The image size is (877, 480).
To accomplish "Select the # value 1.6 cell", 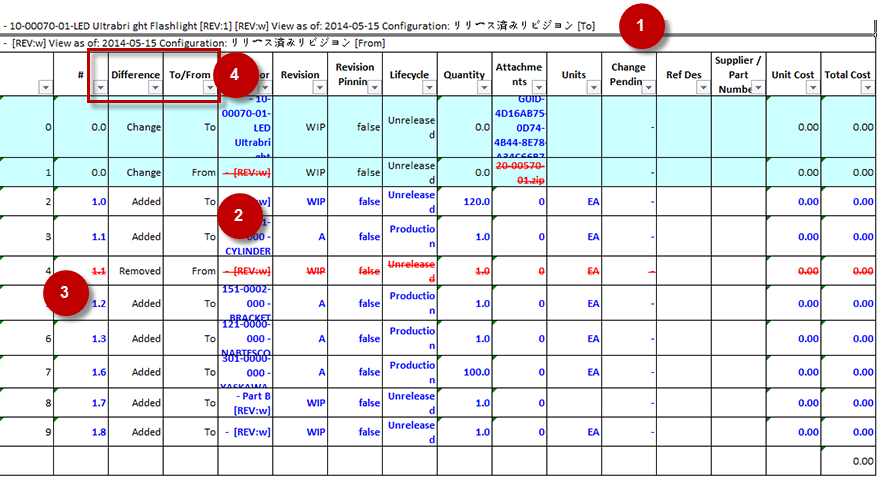I will 81,372.
